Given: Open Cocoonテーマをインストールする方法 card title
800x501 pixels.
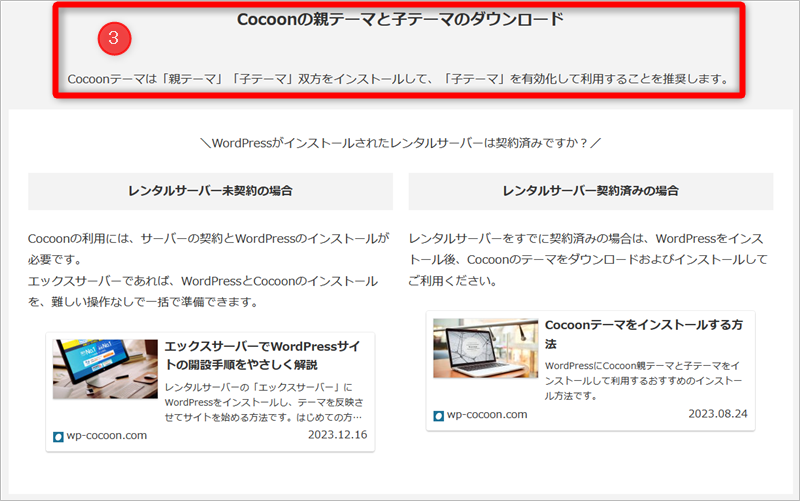Looking at the screenshot, I should tap(644, 334).
